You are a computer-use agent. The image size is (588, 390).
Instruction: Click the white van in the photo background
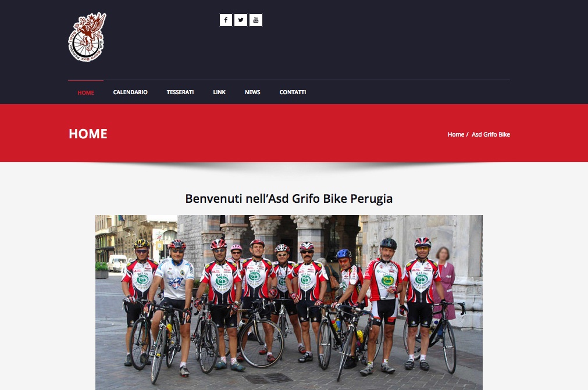[117, 263]
